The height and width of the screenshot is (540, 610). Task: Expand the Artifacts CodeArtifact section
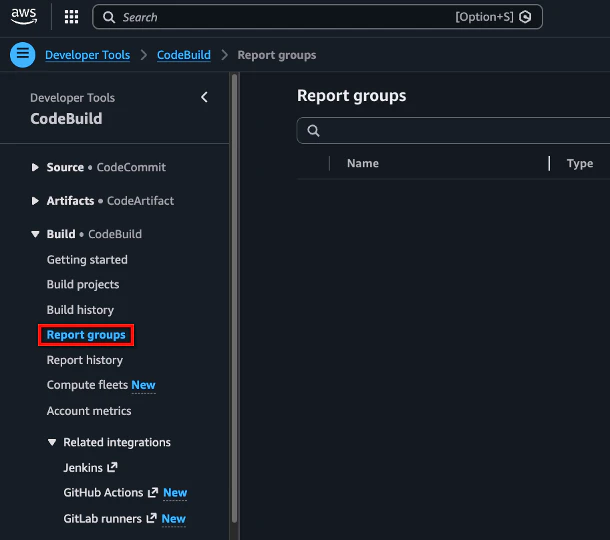pyautogui.click(x=35, y=201)
